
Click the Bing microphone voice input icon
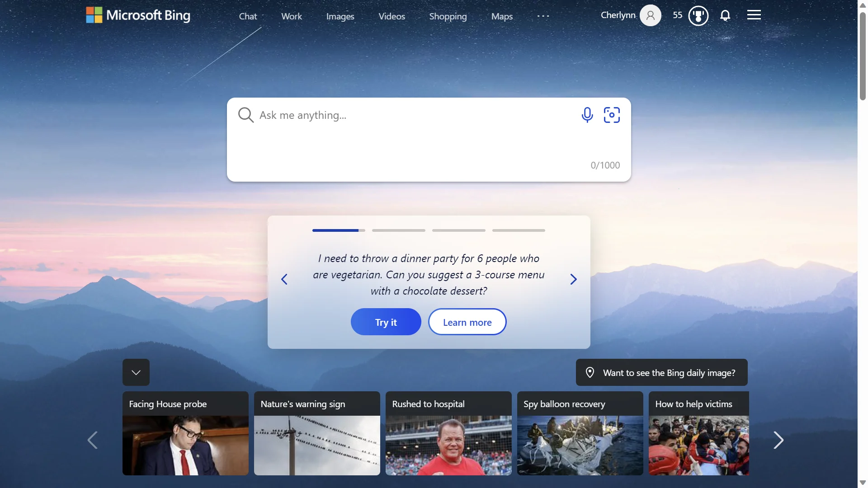point(587,114)
